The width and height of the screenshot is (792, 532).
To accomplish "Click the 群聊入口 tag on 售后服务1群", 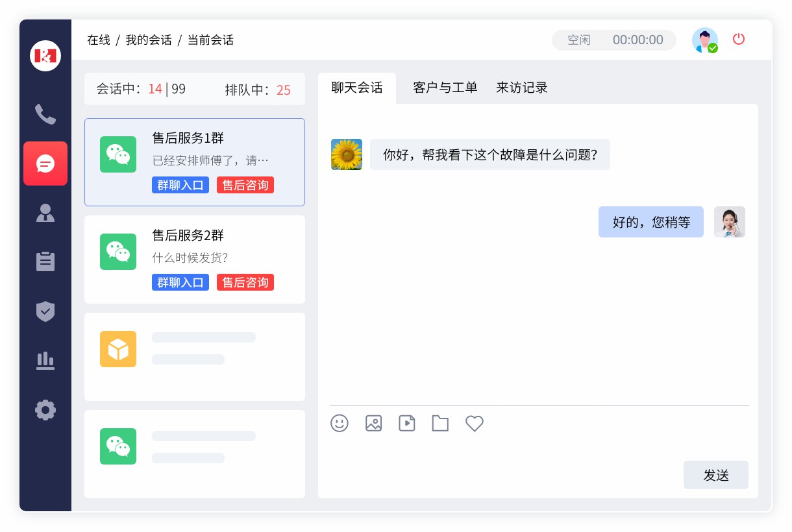I will tap(180, 185).
